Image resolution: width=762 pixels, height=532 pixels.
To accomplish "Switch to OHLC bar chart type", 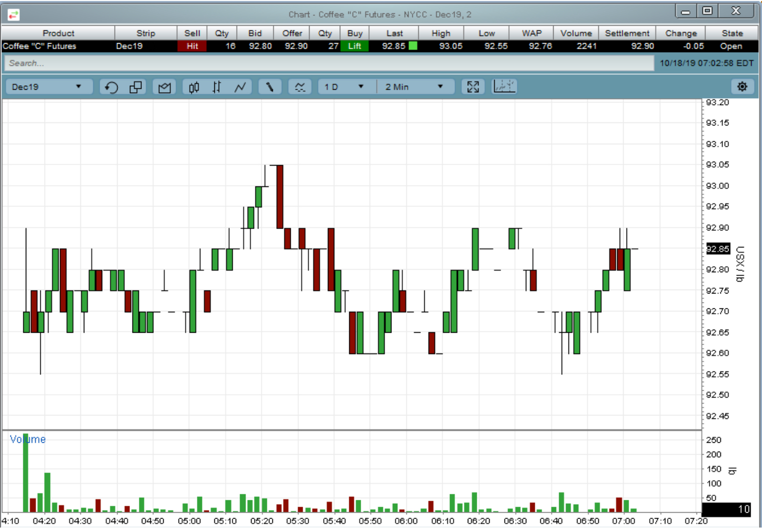I will [x=217, y=87].
